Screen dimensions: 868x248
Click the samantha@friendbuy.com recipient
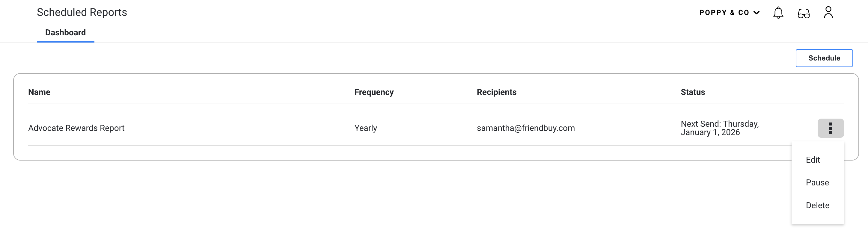pyautogui.click(x=526, y=128)
